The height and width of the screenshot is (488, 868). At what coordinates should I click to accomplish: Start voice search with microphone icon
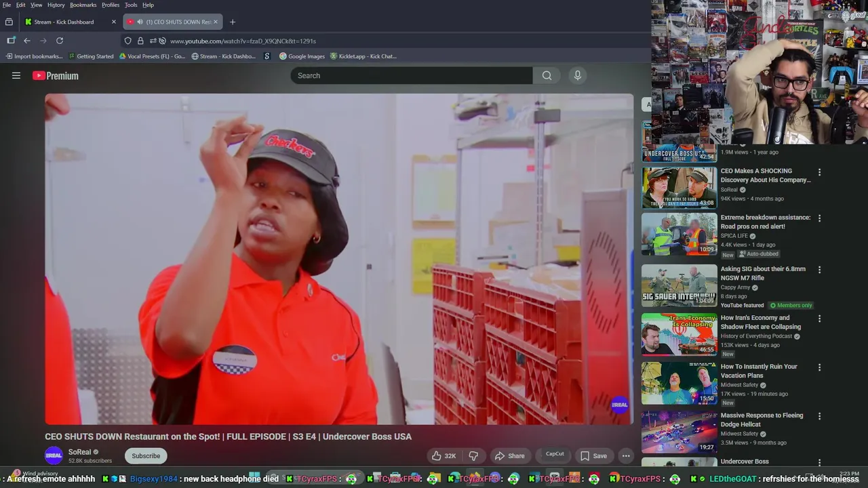coord(578,76)
